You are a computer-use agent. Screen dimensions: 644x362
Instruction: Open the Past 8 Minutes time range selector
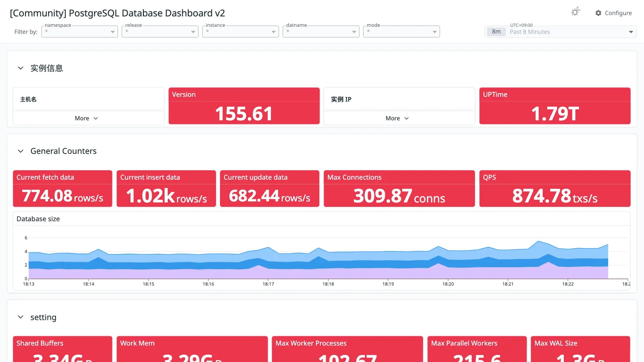[x=560, y=32]
